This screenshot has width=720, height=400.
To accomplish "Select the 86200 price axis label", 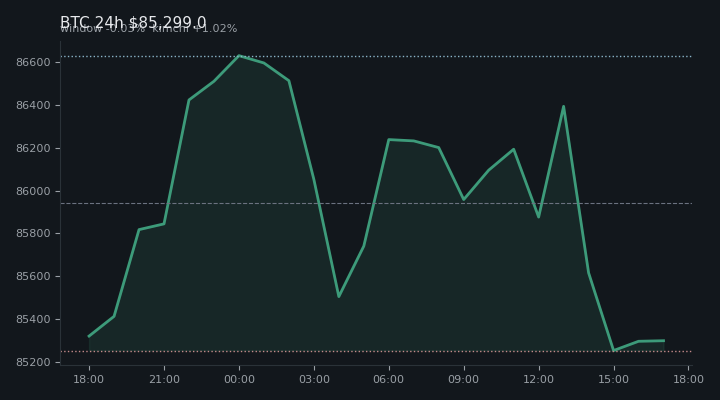I will pos(33,148).
